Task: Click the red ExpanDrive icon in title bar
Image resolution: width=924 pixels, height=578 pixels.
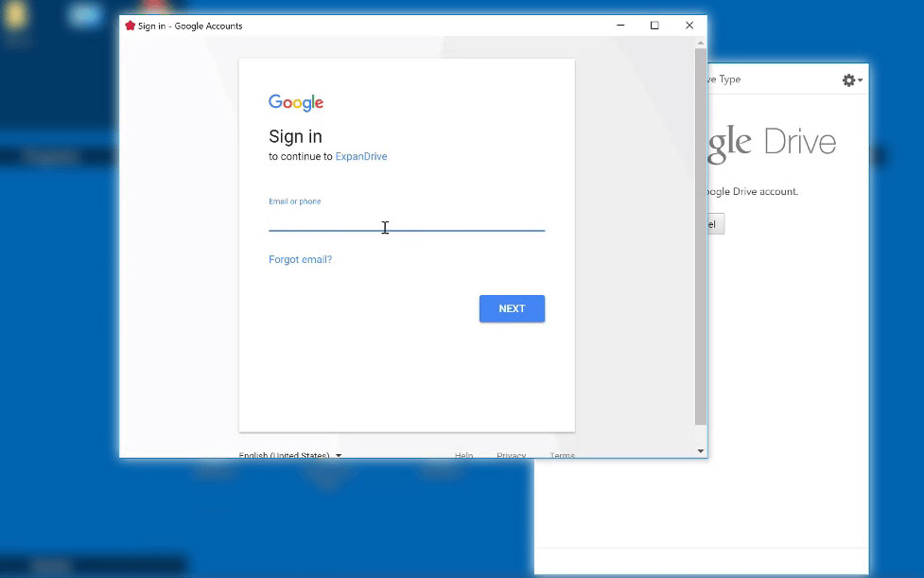Action: tap(130, 26)
